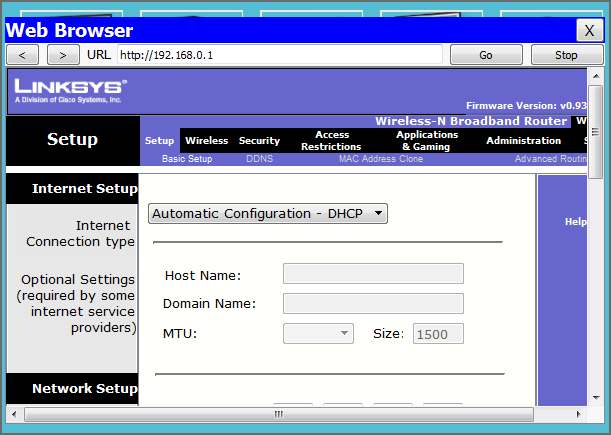Select the Basic Setup subtab

point(187,159)
